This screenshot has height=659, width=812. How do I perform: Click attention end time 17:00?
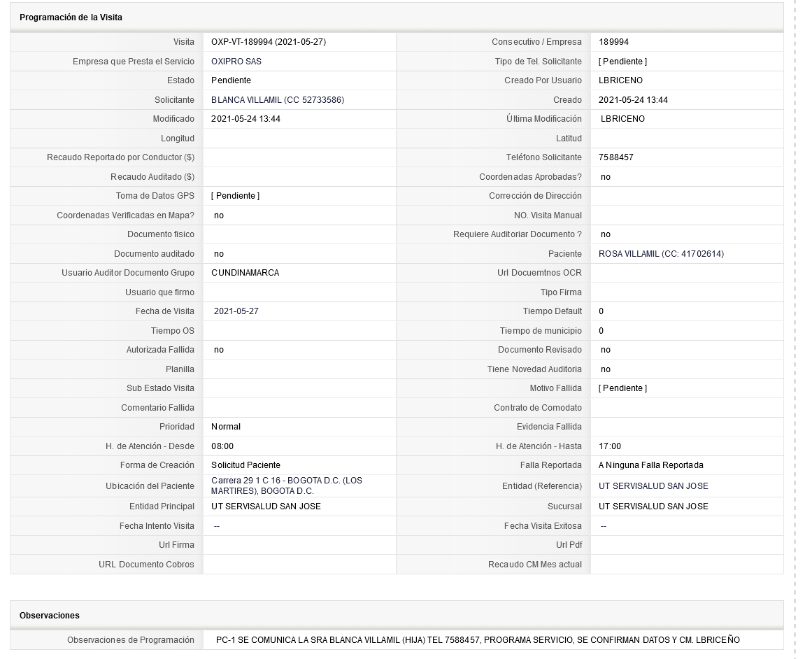click(610, 446)
